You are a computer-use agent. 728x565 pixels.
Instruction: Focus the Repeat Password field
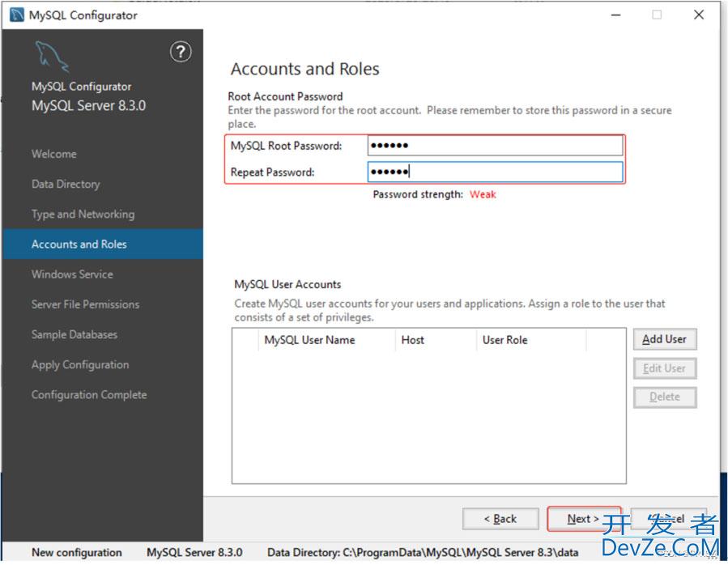[495, 172]
